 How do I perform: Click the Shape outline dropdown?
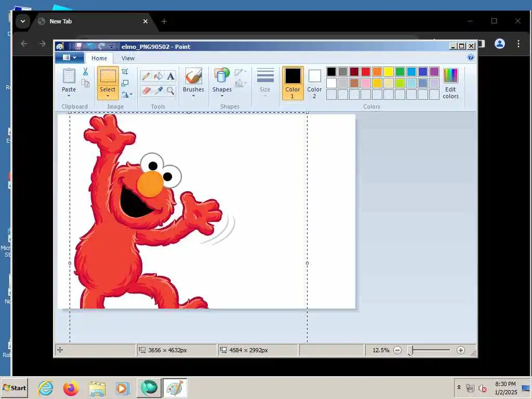point(240,72)
